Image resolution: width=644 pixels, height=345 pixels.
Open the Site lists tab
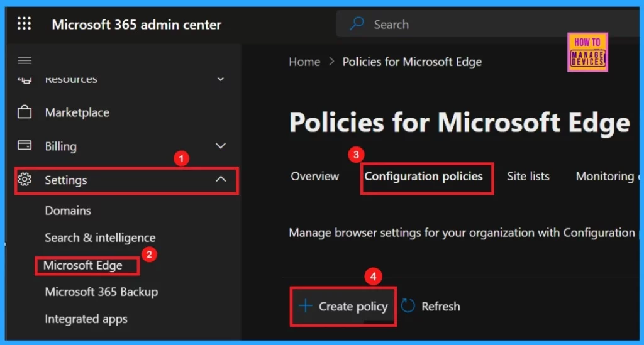[x=528, y=177]
